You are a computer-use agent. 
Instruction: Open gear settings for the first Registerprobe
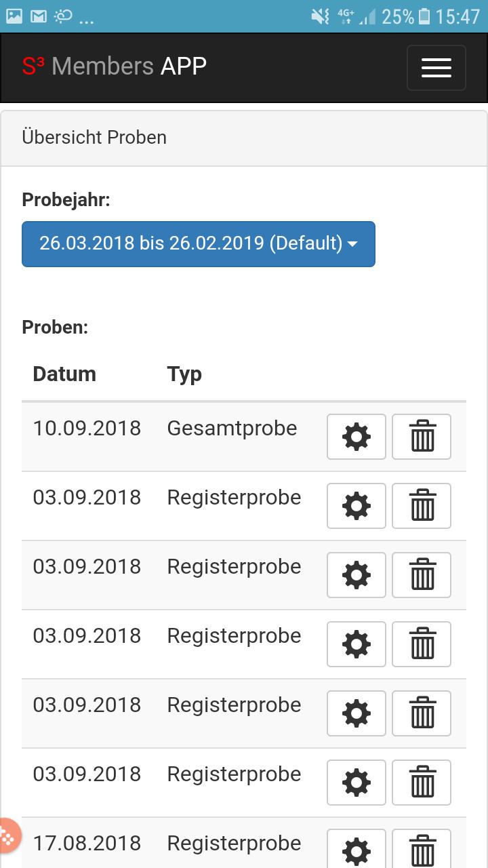(357, 506)
